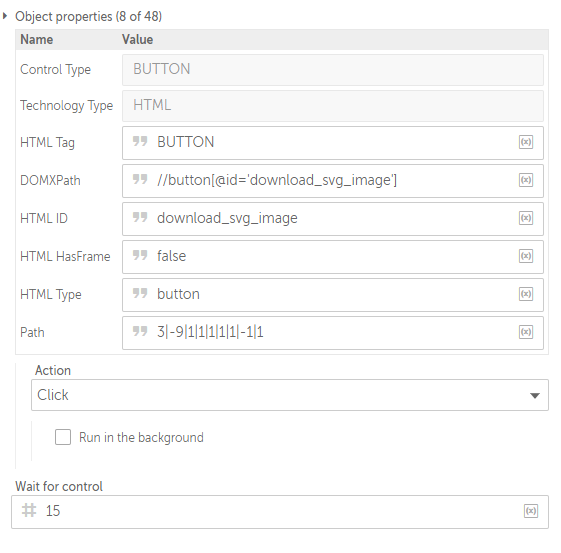Collapse the Object properties section
The image size is (561, 553).
point(5,16)
